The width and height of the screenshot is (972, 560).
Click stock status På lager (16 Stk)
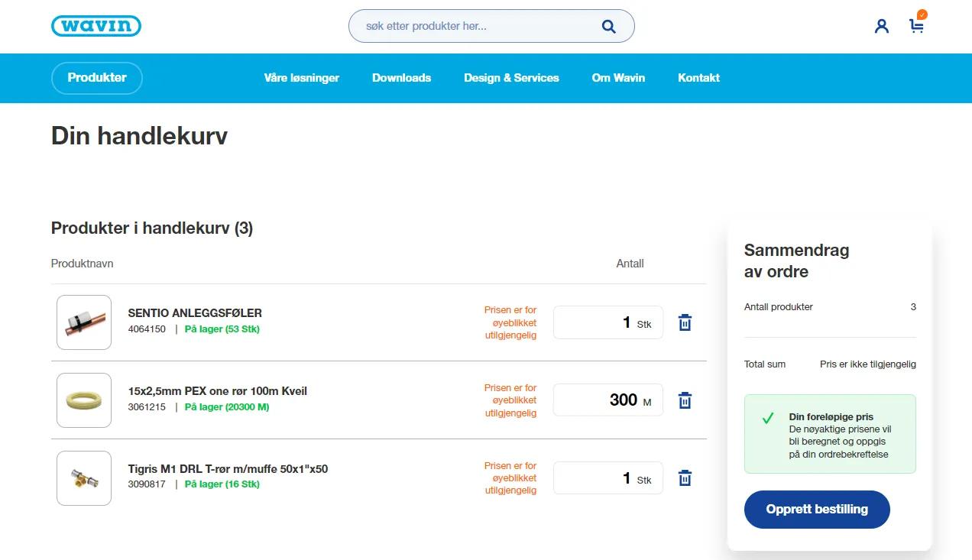pos(222,484)
